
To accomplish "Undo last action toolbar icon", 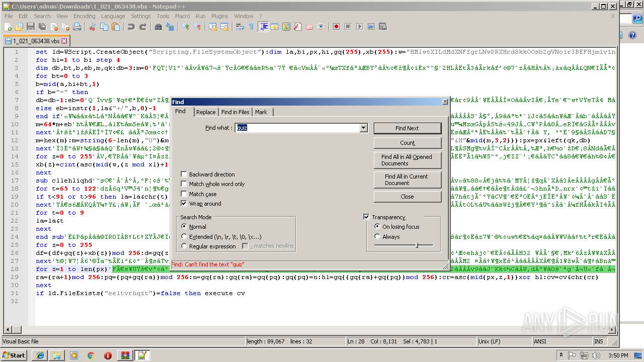I will 131,27.
